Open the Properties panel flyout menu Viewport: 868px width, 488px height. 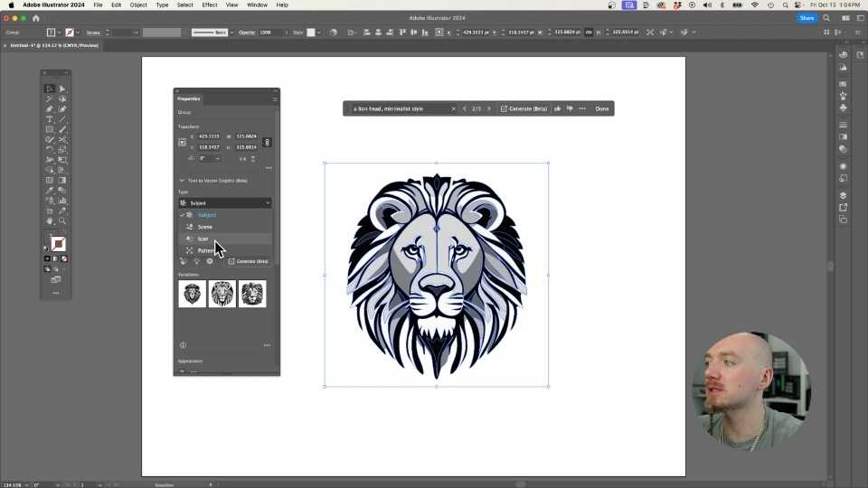click(275, 99)
